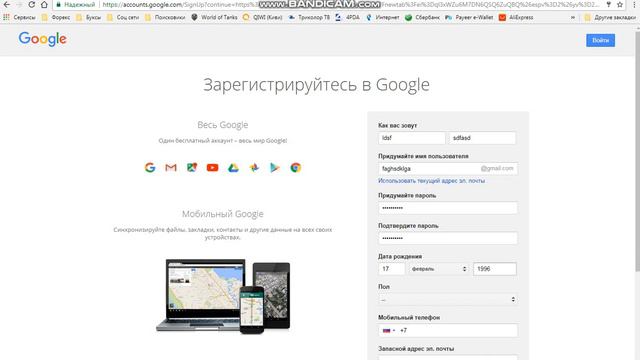Click the Gmail envelope icon
The width and height of the screenshot is (640, 360).
pyautogui.click(x=171, y=167)
